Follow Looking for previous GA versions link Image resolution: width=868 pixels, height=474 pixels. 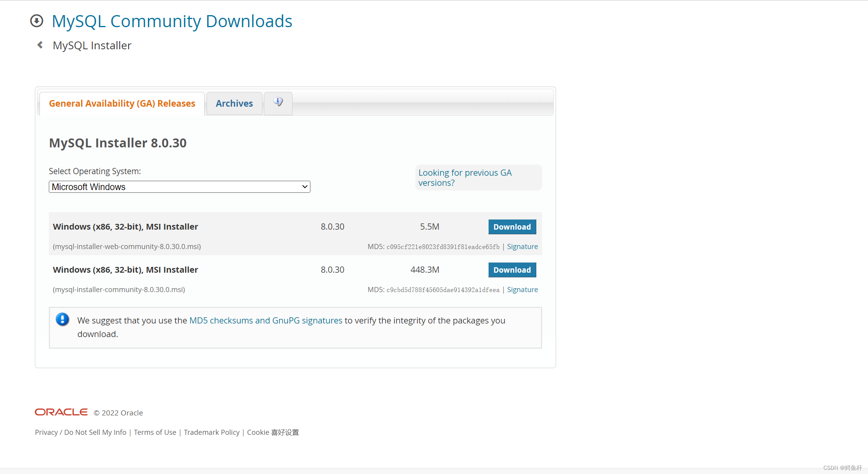[x=465, y=178]
